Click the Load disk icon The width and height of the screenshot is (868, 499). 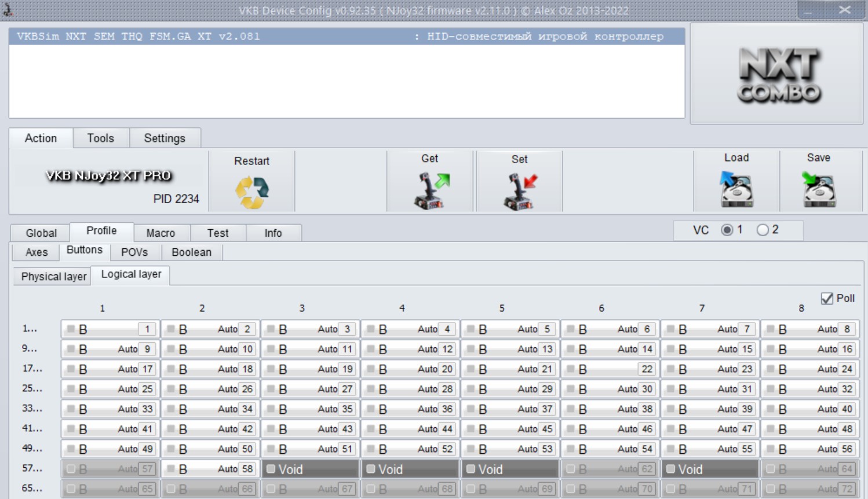click(736, 189)
